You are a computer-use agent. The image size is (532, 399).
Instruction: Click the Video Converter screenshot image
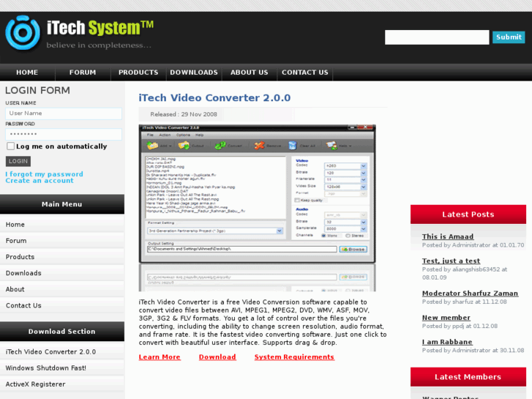coord(257,208)
